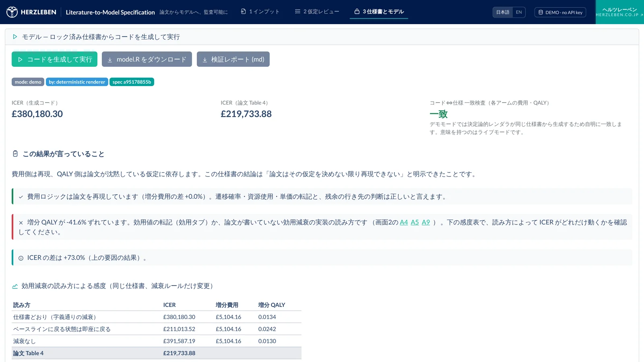Open the ヘルツレーベン HERZLEBEN.CO.JP link

tap(620, 12)
